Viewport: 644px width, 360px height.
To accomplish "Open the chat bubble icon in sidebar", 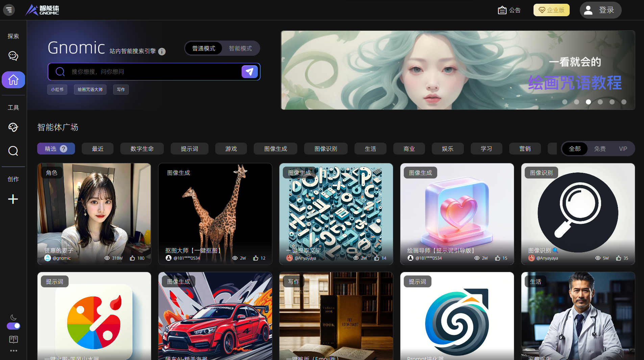I will tap(13, 56).
